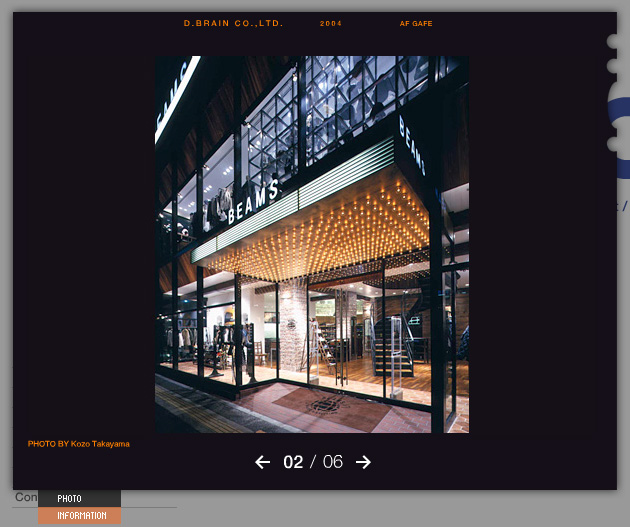Image resolution: width=630 pixels, height=527 pixels.
Task: Go to the previous photo with left arrow
Action: click(x=262, y=462)
